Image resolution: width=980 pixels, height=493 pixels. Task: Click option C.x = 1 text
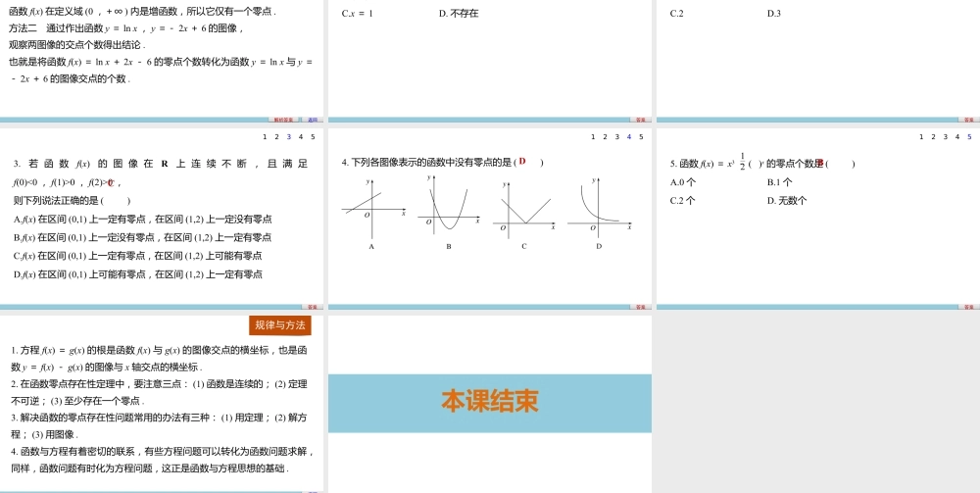pos(358,13)
